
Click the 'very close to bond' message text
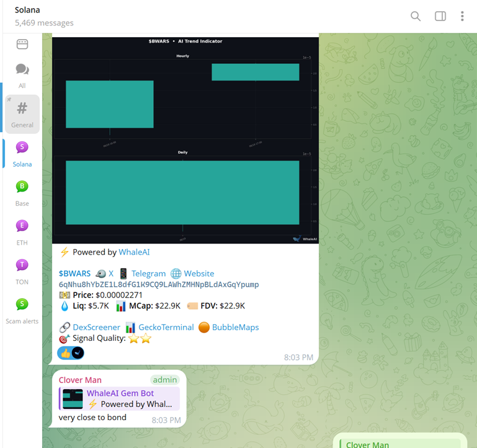[x=92, y=417]
